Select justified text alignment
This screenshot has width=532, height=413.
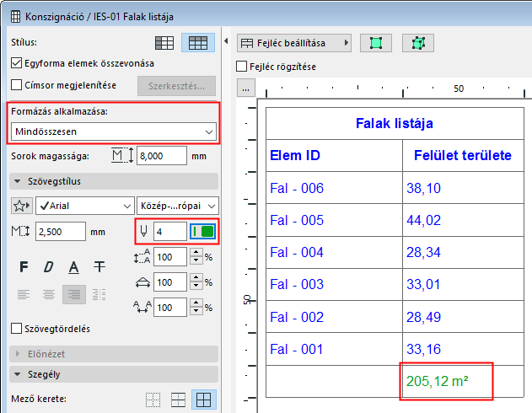coord(99,294)
